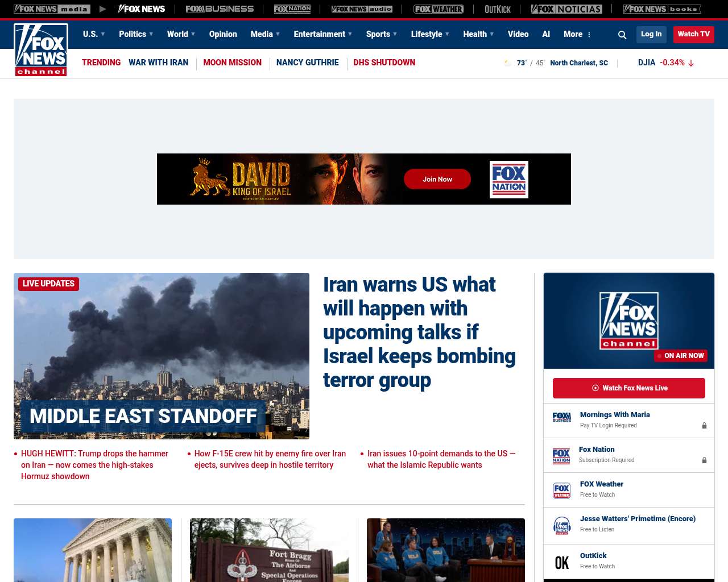Click lock icon on Fox Nation row
The width and height of the screenshot is (728, 582).
(704, 460)
